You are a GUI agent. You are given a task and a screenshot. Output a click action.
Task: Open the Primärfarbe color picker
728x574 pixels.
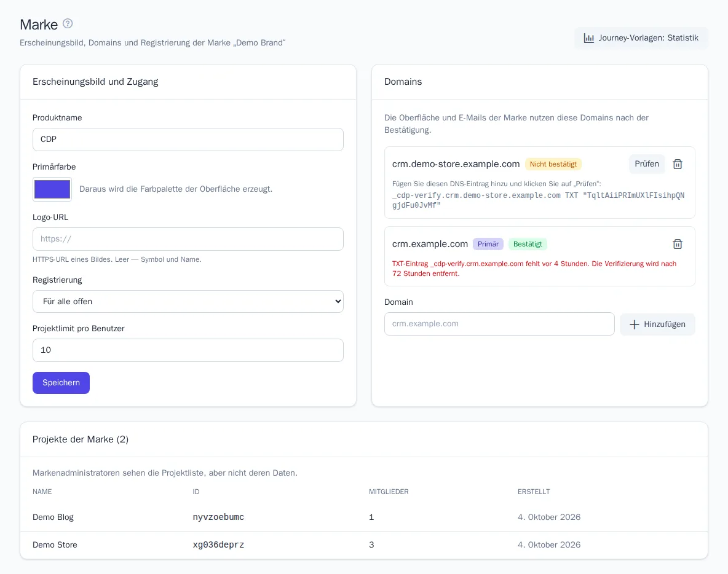[x=52, y=189]
